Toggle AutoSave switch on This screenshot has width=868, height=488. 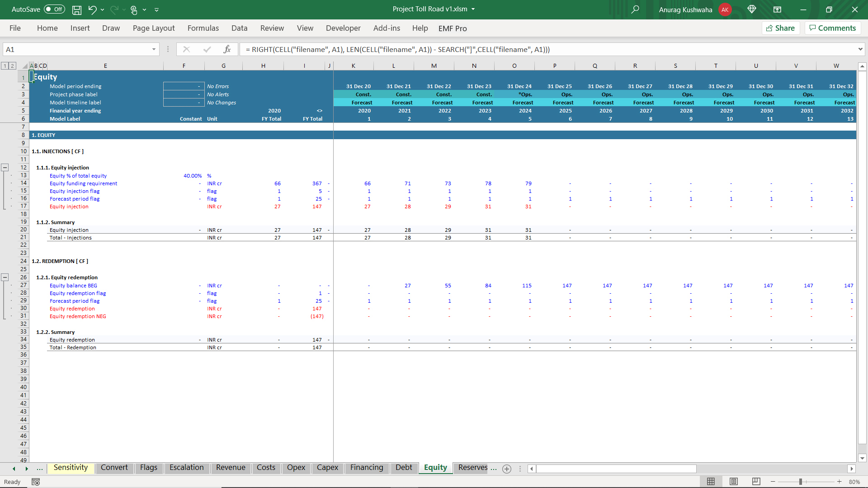pos(54,9)
